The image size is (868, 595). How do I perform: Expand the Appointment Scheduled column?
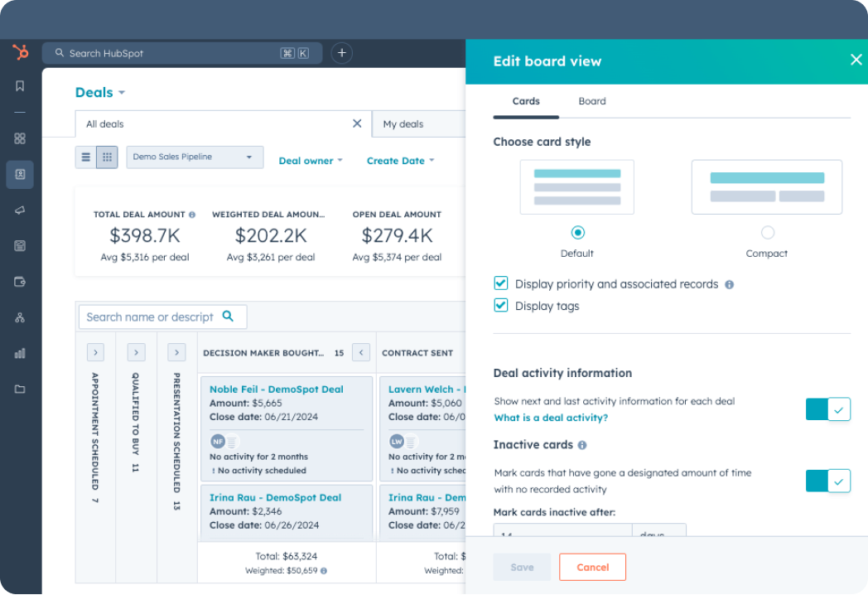(x=95, y=352)
